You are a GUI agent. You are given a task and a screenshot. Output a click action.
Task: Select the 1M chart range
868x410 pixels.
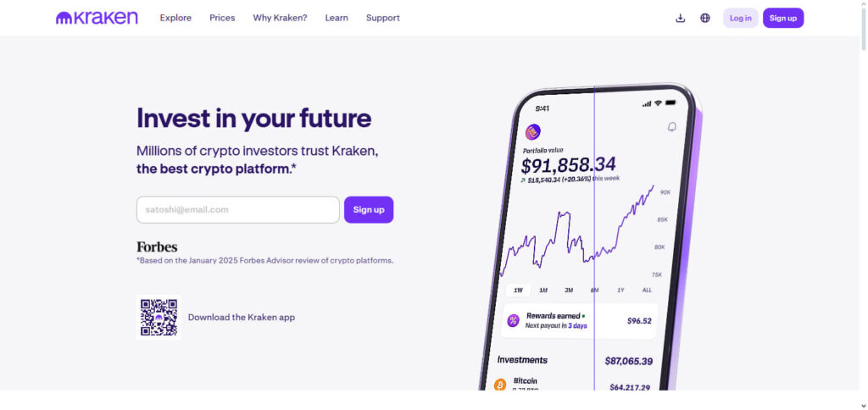[x=543, y=290]
